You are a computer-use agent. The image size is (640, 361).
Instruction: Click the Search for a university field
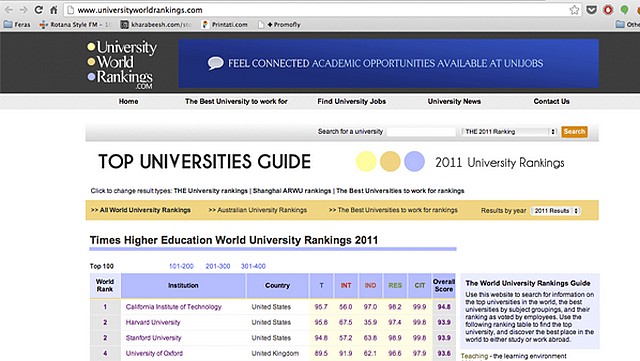[x=421, y=131]
